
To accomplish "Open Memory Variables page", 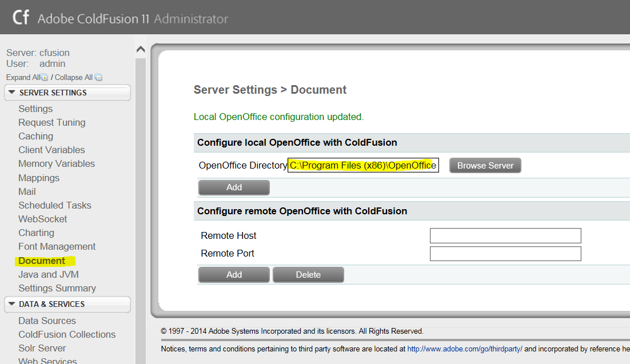I will pyautogui.click(x=57, y=163).
